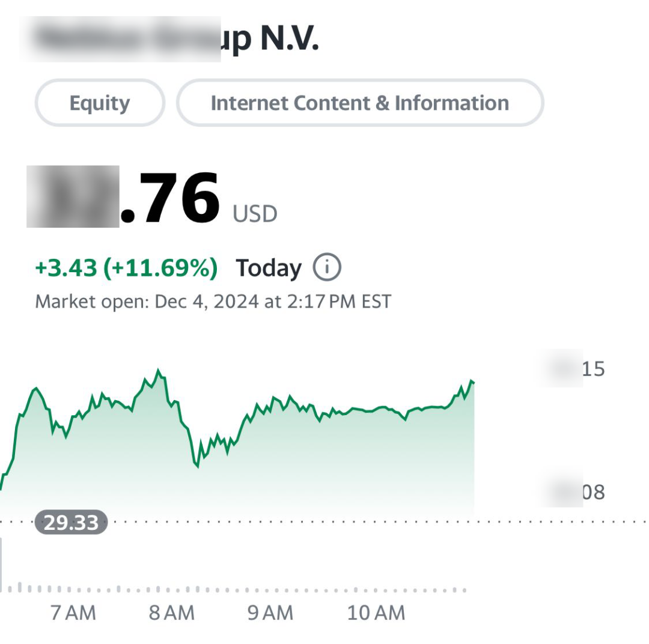Click the Market open timestamp text
This screenshot has height=644, width=649.
[213, 301]
